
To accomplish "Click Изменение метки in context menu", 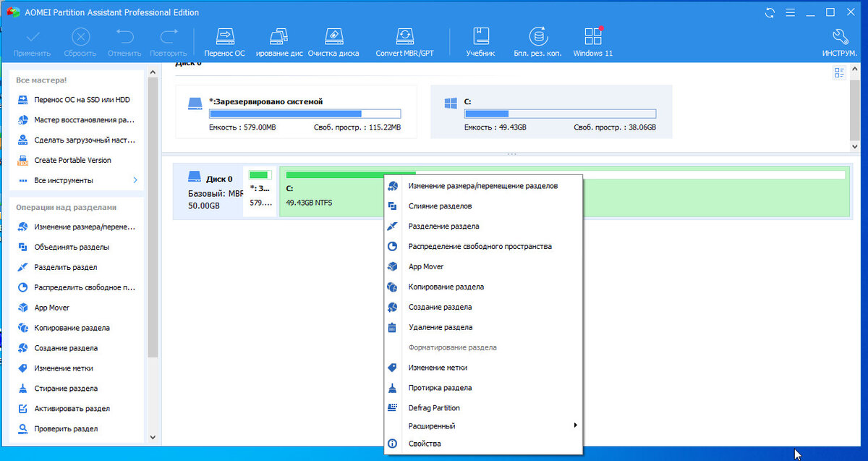I will point(483,368).
